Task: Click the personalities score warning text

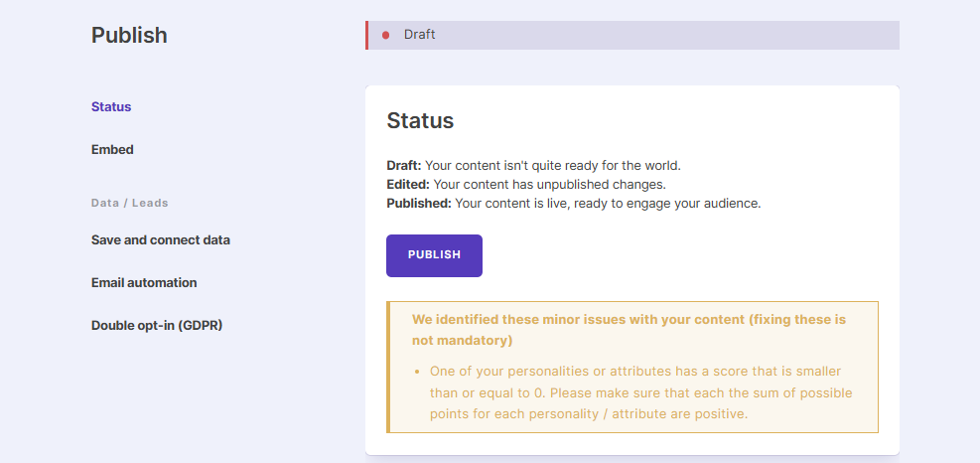Action: click(640, 391)
